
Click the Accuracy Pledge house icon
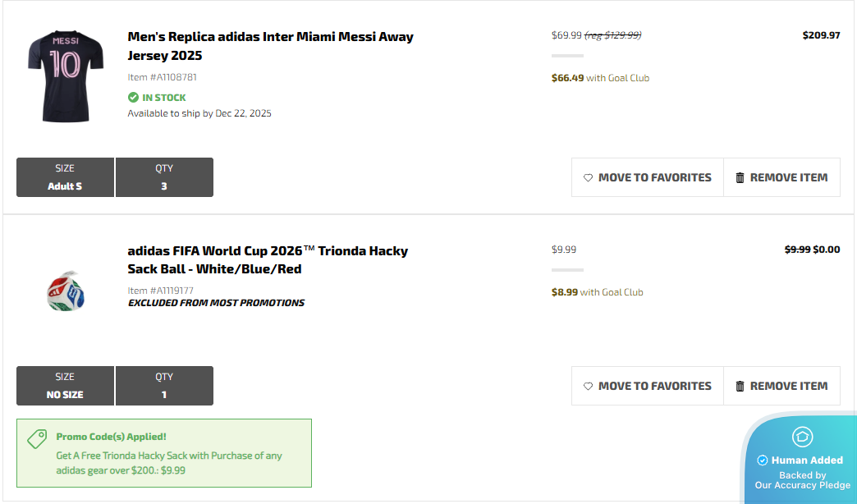(x=802, y=437)
